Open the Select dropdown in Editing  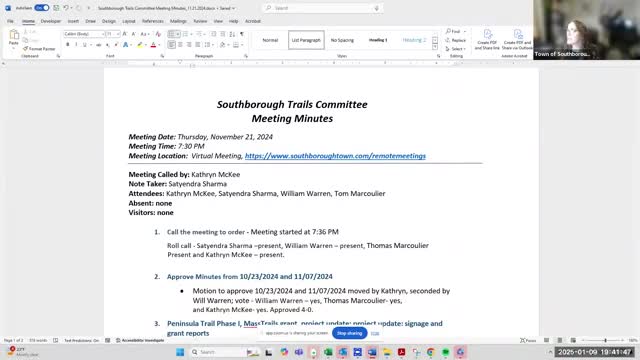[456, 49]
